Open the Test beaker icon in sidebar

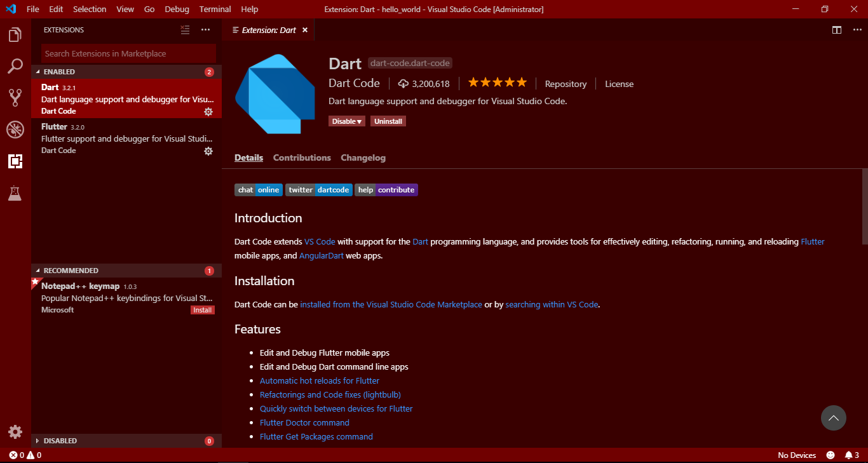pyautogui.click(x=15, y=193)
